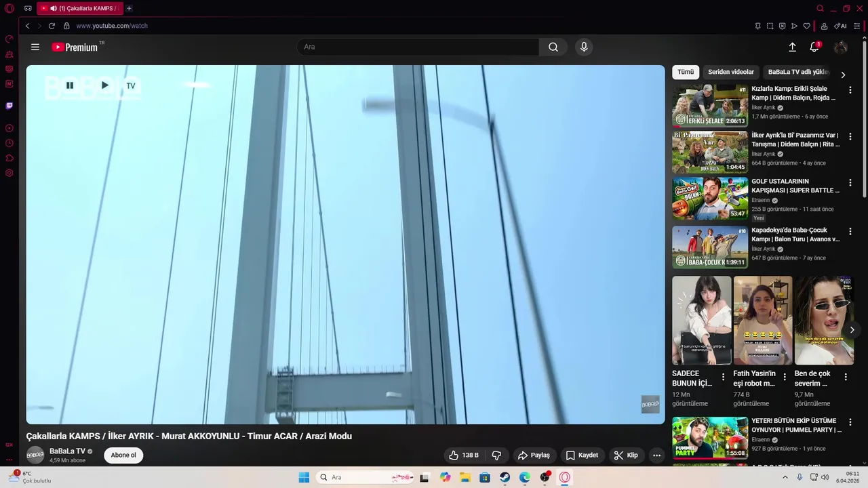Open the BaBaLa TV channel avatar
The image size is (868, 488).
click(x=35, y=455)
